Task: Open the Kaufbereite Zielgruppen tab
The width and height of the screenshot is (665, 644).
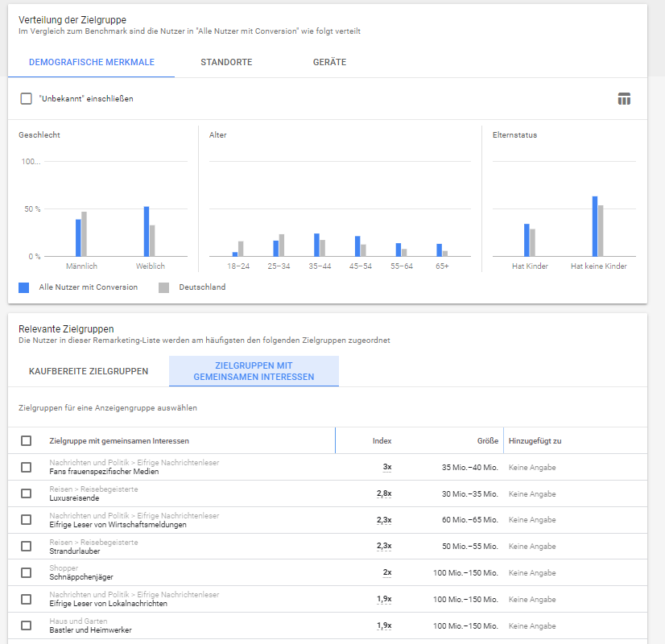Action: [x=89, y=371]
